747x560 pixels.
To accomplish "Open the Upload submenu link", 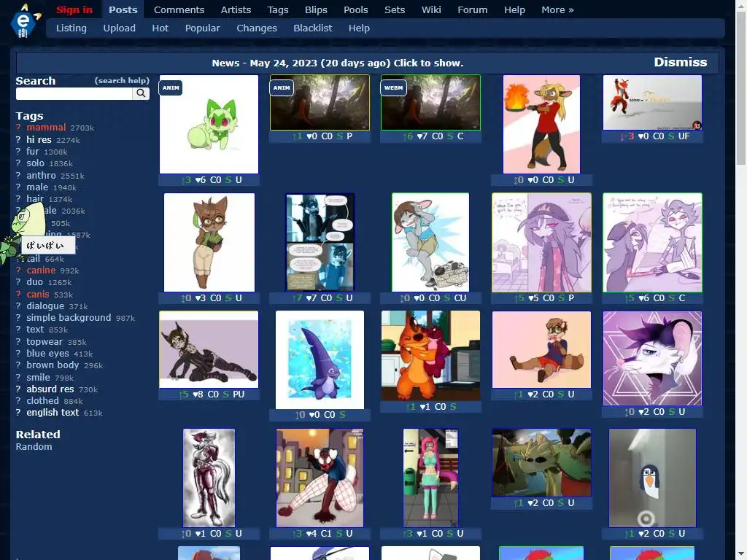I will click(x=119, y=28).
